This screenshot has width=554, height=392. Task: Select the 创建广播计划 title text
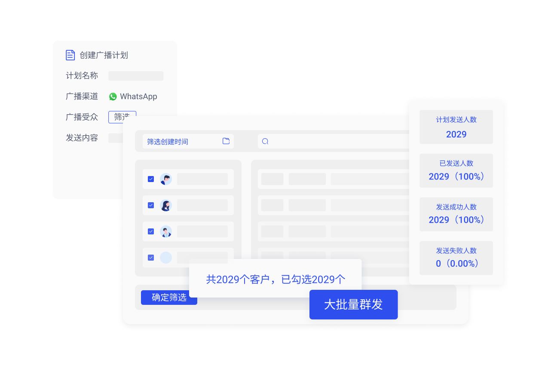coord(104,55)
